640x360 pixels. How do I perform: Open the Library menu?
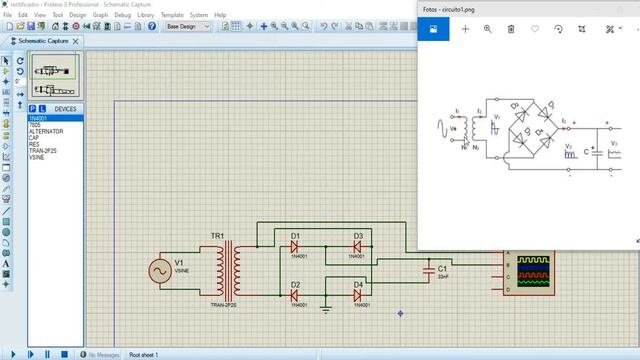(x=145, y=15)
